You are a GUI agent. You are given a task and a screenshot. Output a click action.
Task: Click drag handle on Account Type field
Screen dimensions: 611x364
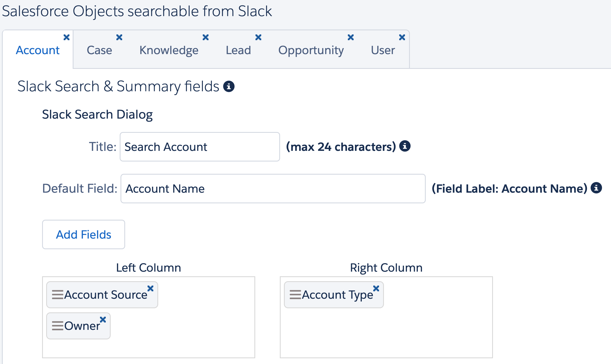click(295, 295)
